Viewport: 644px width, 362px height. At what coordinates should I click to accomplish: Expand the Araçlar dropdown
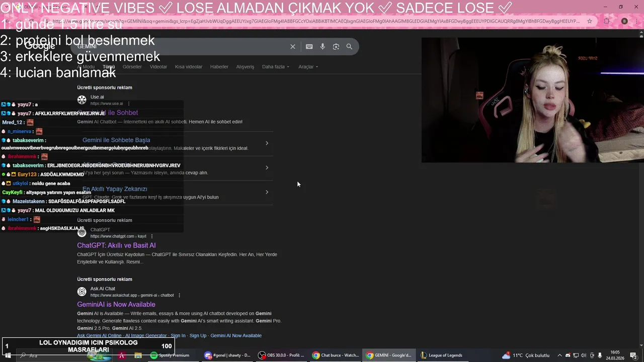coord(308,67)
